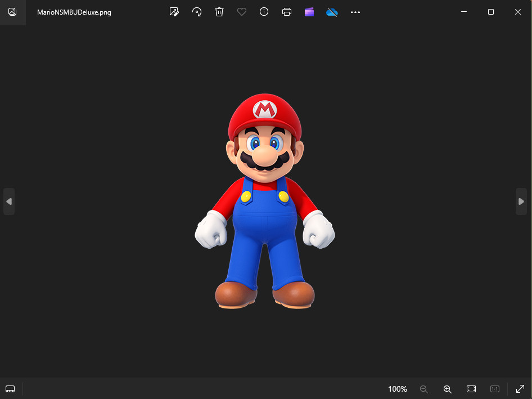The height and width of the screenshot is (399, 532).
Task: Print the image using the printer icon
Action: point(287,12)
